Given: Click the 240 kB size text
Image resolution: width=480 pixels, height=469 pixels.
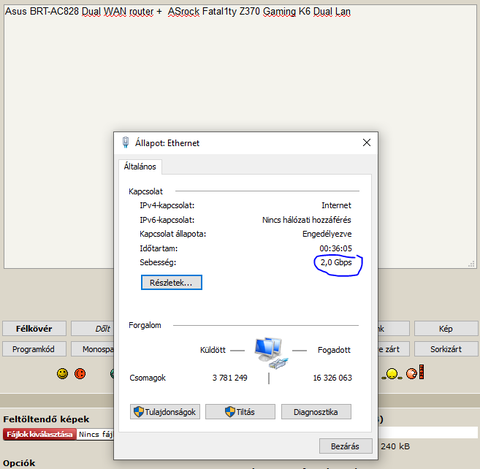Looking at the screenshot, I should 395,446.
